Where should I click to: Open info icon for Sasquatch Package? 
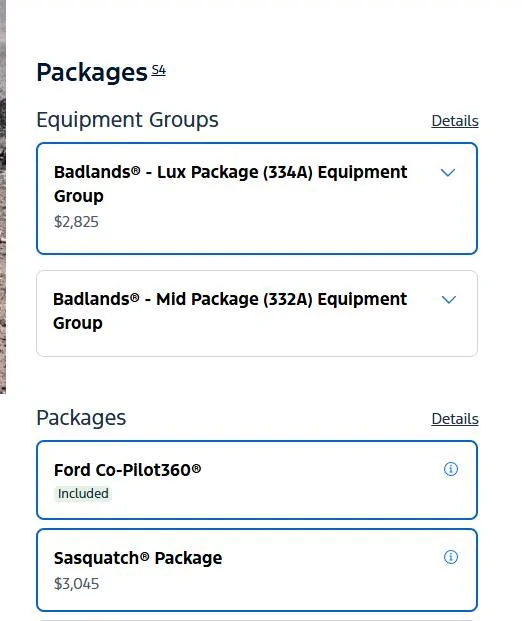click(450, 557)
